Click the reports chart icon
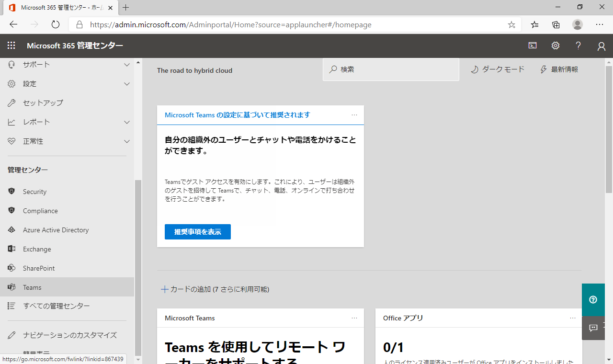This screenshot has width=613, height=364. pyautogui.click(x=12, y=122)
